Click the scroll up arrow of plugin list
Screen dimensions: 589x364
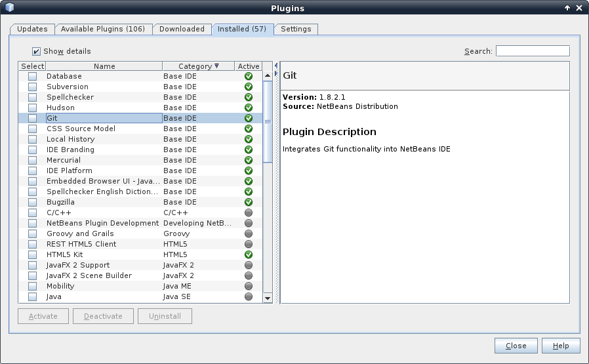tap(268, 76)
